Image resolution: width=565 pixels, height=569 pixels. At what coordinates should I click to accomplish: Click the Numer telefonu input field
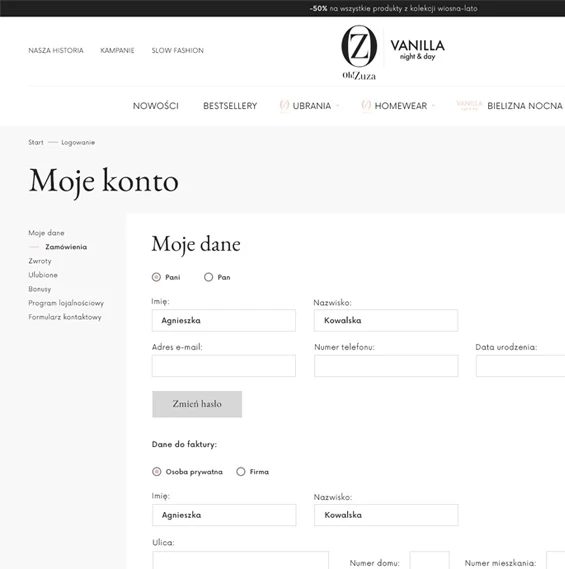click(x=386, y=366)
